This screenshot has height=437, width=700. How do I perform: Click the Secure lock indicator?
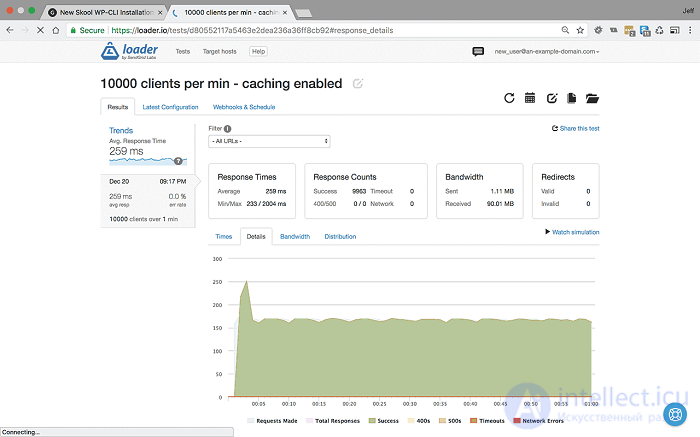point(88,30)
